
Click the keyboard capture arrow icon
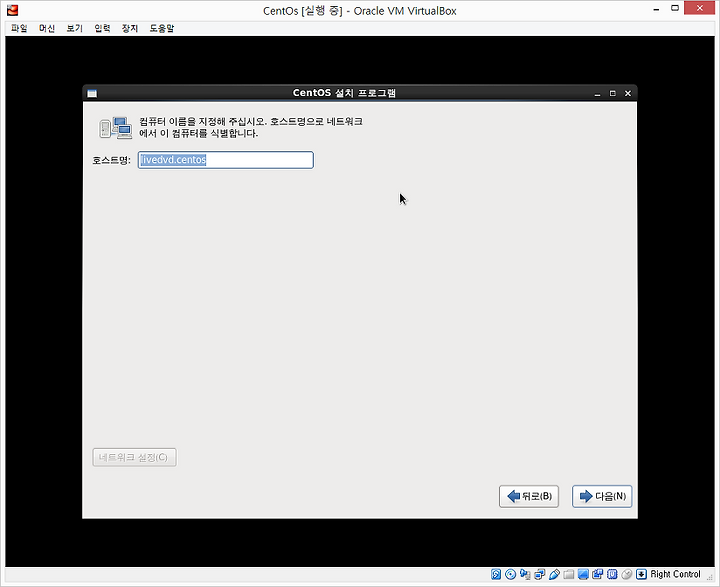pyautogui.click(x=641, y=574)
